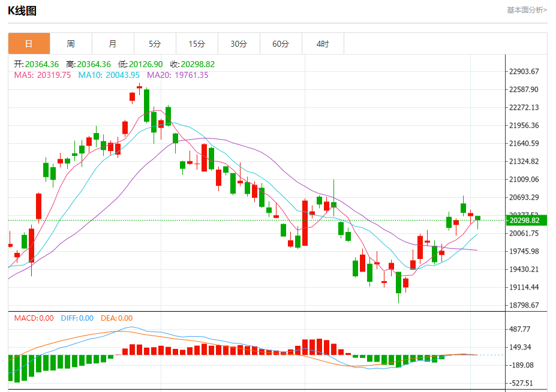This screenshot has height=392, width=556.
Task: Click the latest green candlestick on the right
Action: pyautogui.click(x=477, y=218)
